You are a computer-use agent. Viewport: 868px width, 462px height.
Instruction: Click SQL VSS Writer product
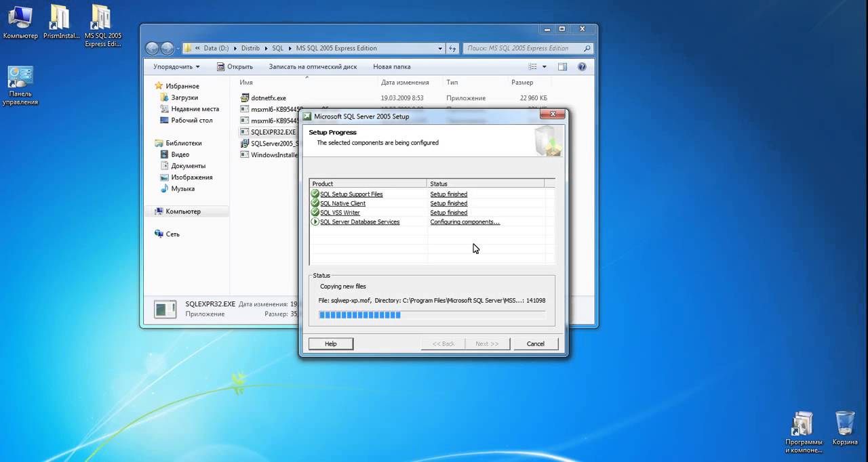pos(340,213)
